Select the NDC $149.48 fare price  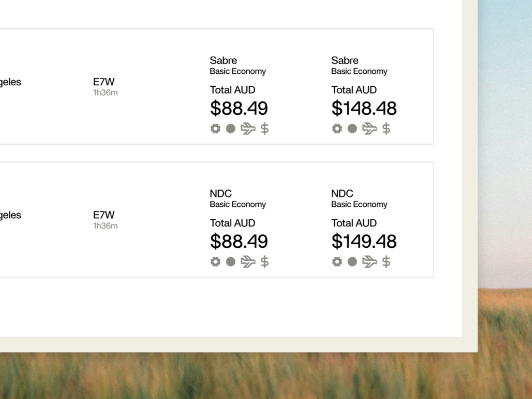364,241
